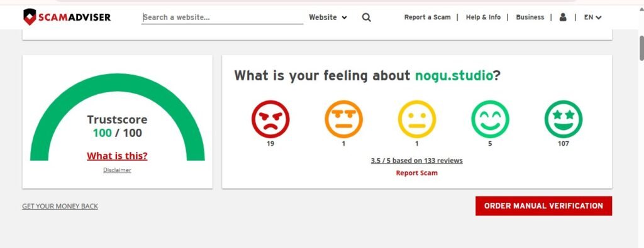Click the 107 votes count
Viewport: 644px width, 248px height.
coord(563,144)
